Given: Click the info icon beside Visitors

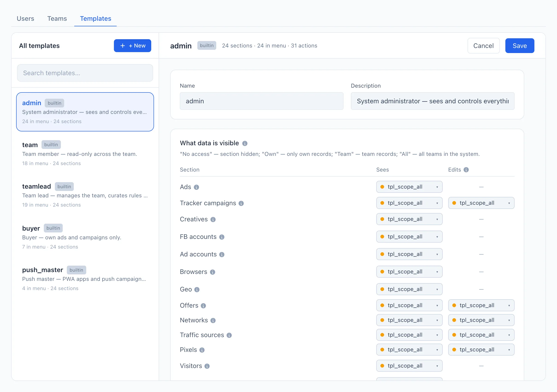Looking at the screenshot, I should click(207, 366).
